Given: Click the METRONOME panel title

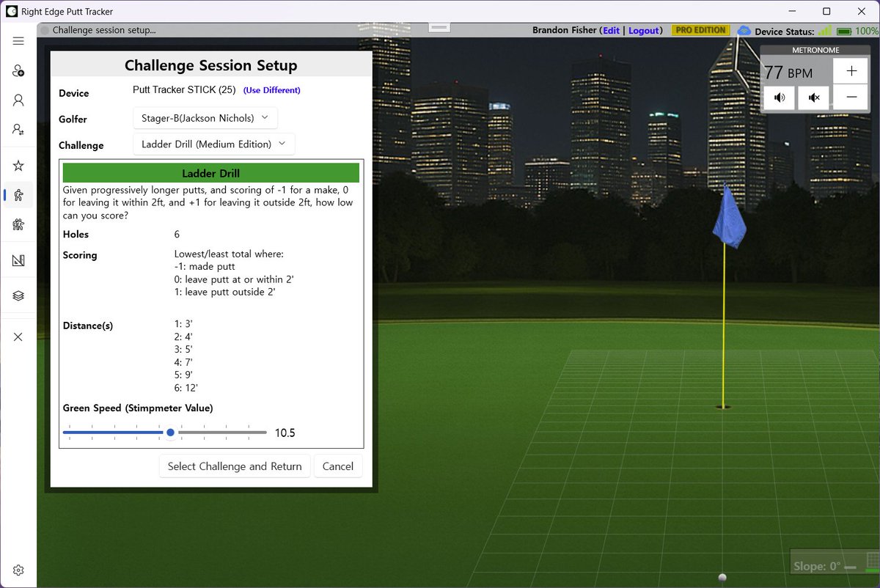Looking at the screenshot, I should [x=815, y=51].
